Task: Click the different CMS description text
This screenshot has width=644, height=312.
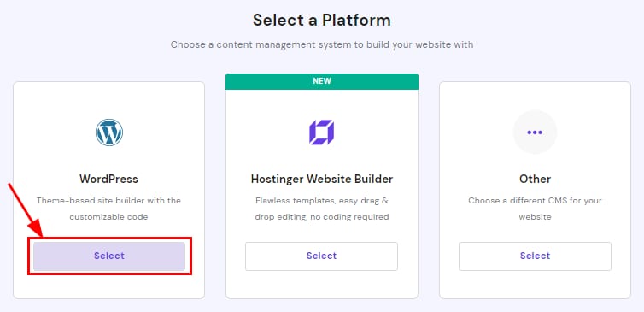Action: 536,209
